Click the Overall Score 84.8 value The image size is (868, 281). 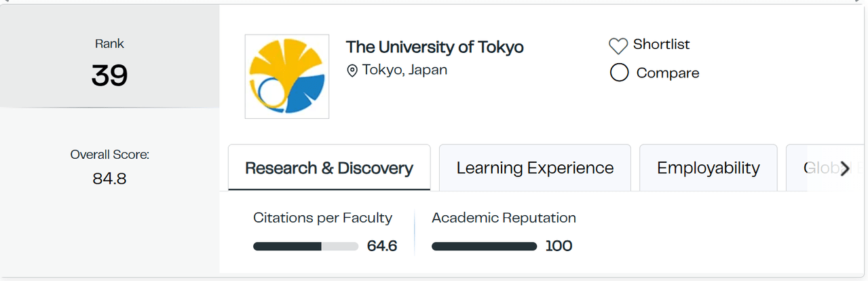click(109, 179)
